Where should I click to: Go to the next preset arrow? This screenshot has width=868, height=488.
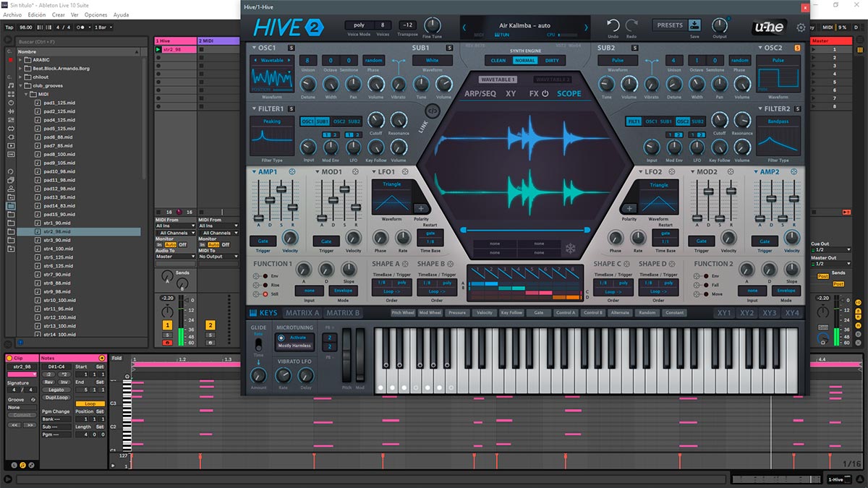(x=586, y=28)
